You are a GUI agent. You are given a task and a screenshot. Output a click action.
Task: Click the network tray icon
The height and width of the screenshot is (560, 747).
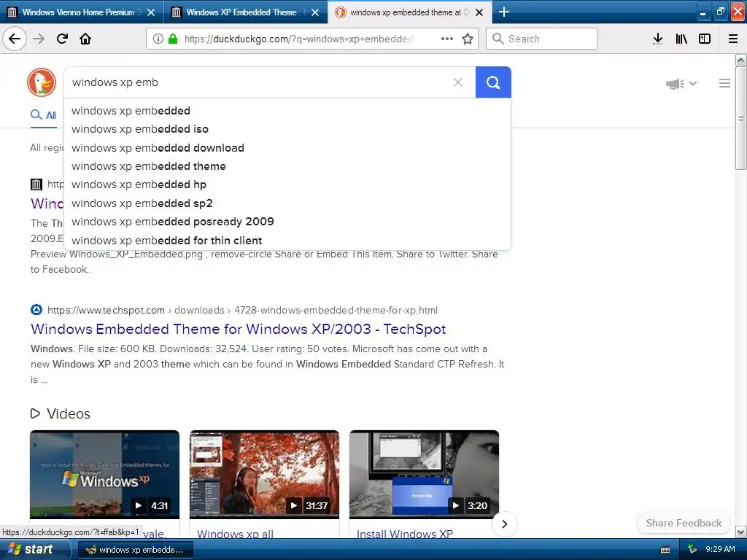tap(692, 549)
